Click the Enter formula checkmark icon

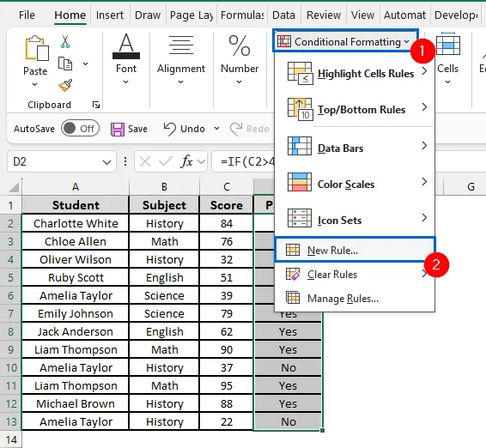tap(166, 161)
